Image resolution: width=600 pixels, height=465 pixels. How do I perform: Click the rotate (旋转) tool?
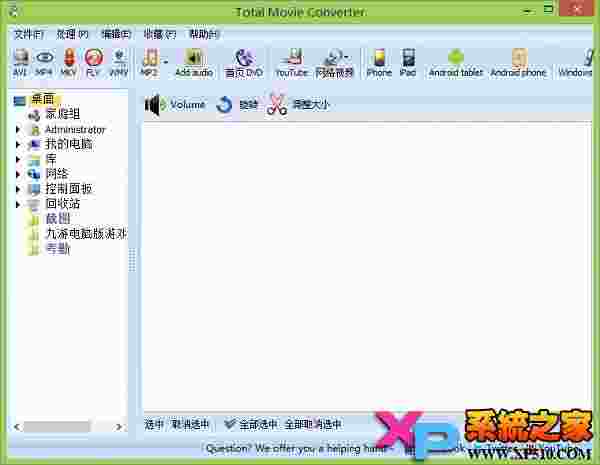click(237, 104)
